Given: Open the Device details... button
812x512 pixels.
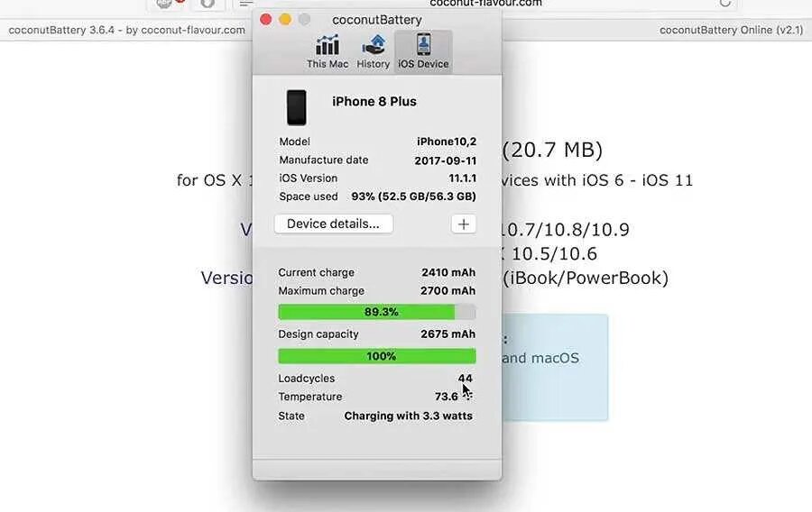Looking at the screenshot, I should click(x=334, y=224).
